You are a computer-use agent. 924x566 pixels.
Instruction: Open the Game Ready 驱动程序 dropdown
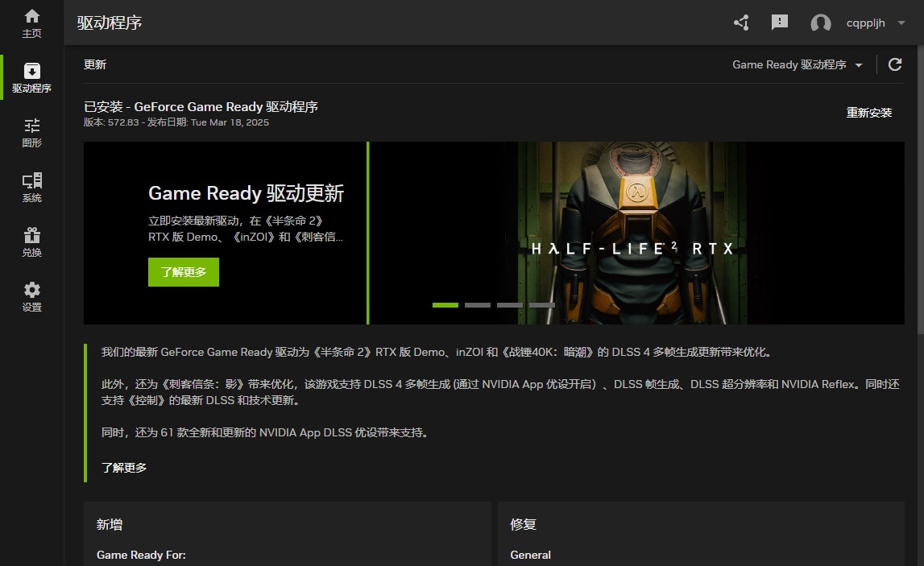click(798, 64)
